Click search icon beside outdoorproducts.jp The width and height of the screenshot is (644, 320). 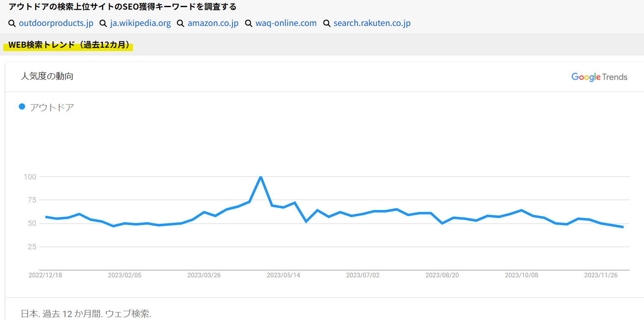pos(12,23)
